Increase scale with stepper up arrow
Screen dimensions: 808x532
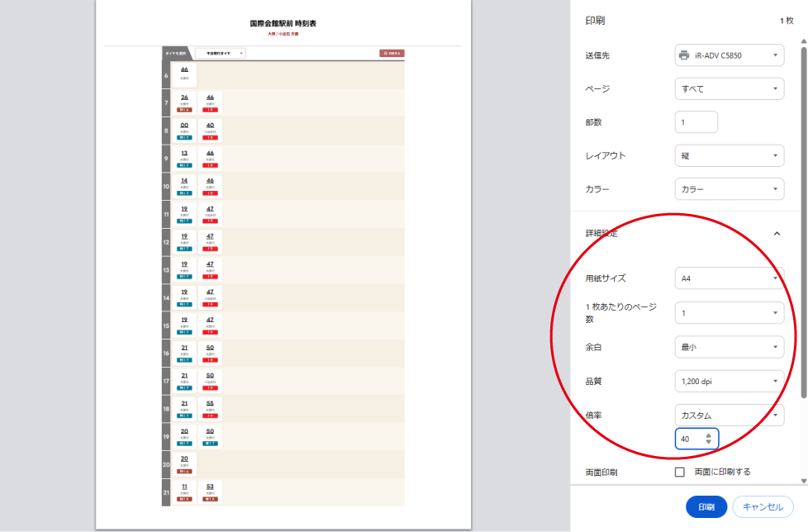pos(708,435)
